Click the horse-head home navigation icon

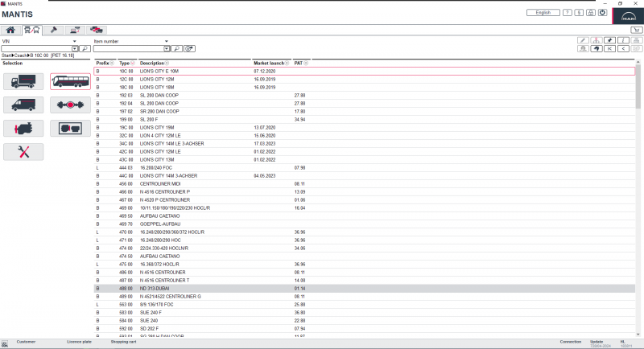597,49
